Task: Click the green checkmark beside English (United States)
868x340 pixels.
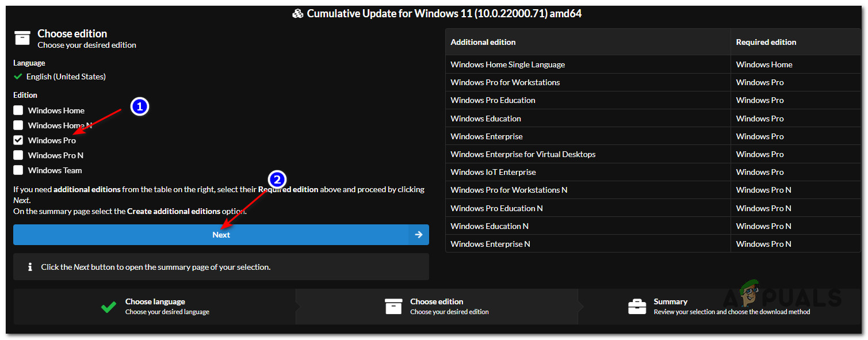Action: click(18, 76)
